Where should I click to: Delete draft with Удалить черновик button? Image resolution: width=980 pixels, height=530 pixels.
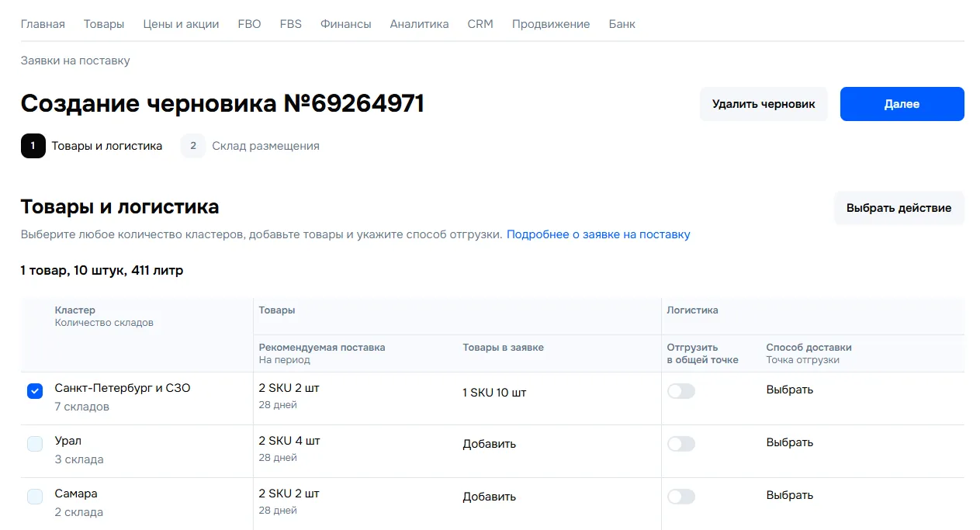764,104
